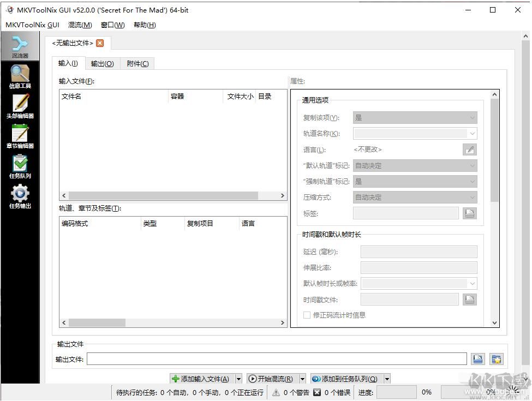Enable 修正码流计时信息
Viewport: 532px width, 401px height.
(307, 315)
